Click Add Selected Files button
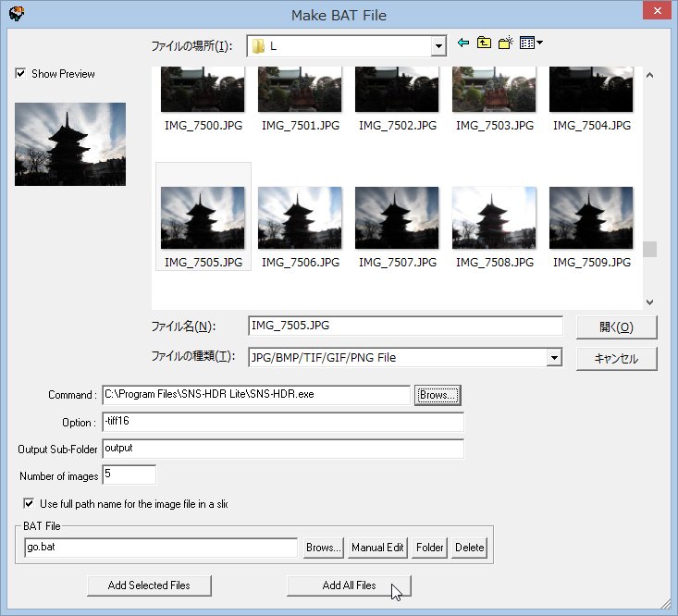The image size is (678, 616). point(149,585)
